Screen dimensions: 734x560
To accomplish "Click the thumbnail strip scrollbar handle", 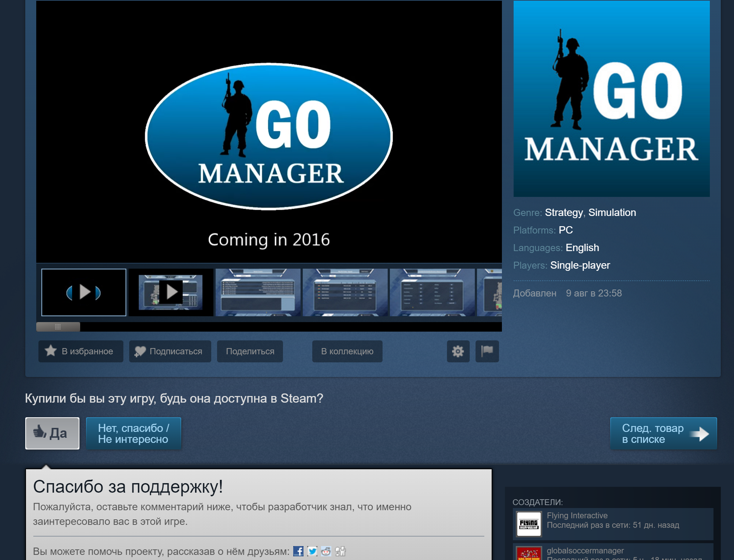I will (58, 327).
